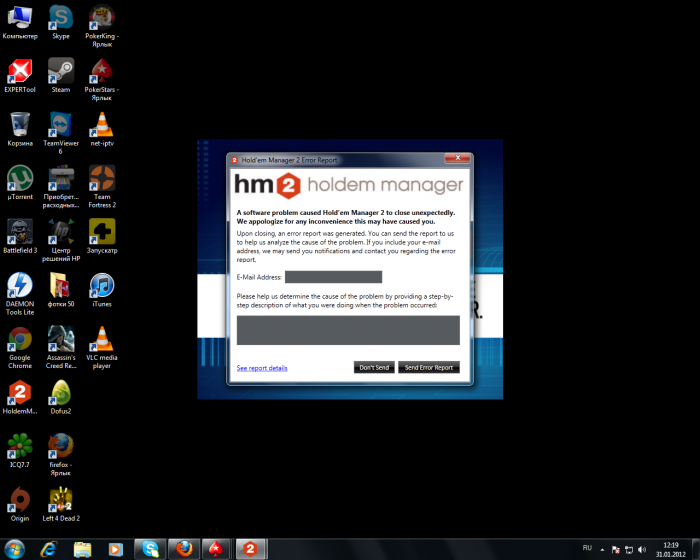Select Left 4 Dead 2 icon

tap(61, 505)
